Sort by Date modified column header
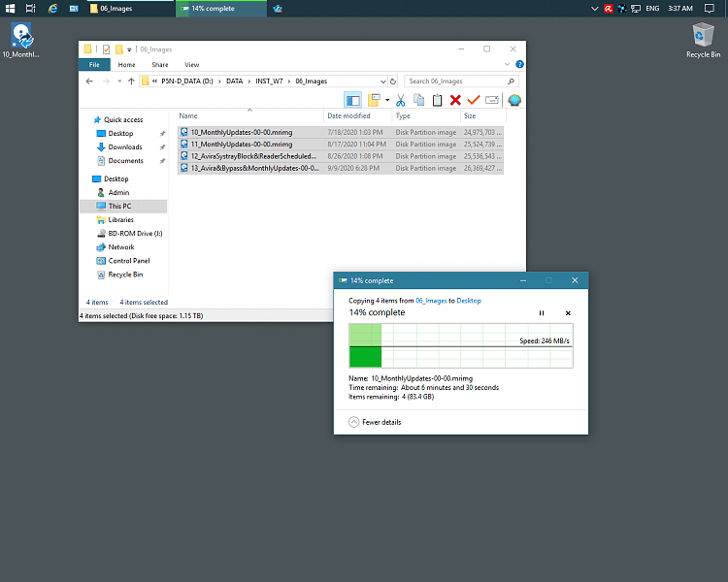Screen dimensions: 728x582 pyautogui.click(x=357, y=116)
